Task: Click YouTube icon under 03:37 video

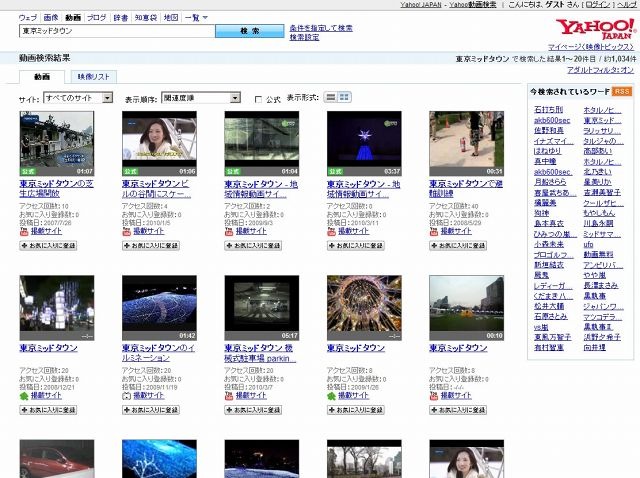Action: [x=331, y=231]
